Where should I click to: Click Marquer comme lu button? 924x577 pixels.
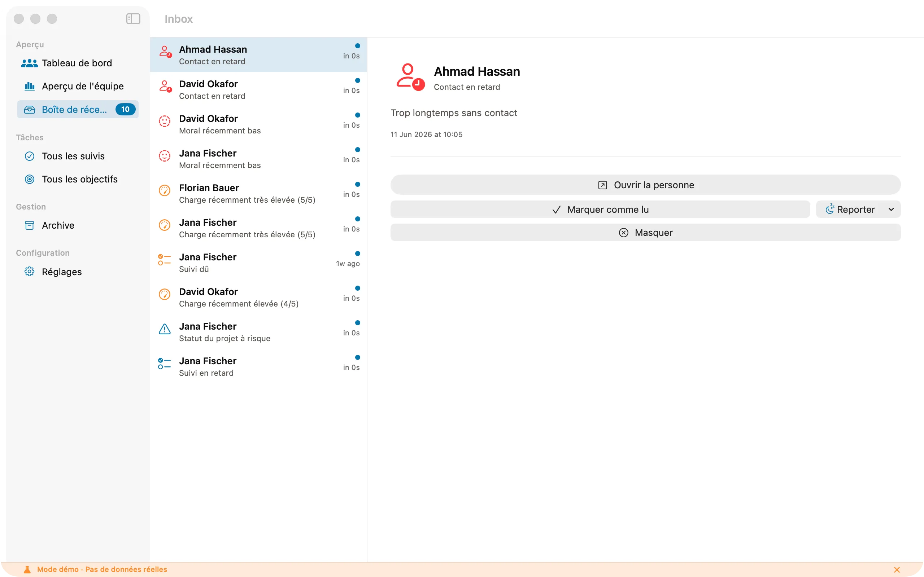click(600, 210)
